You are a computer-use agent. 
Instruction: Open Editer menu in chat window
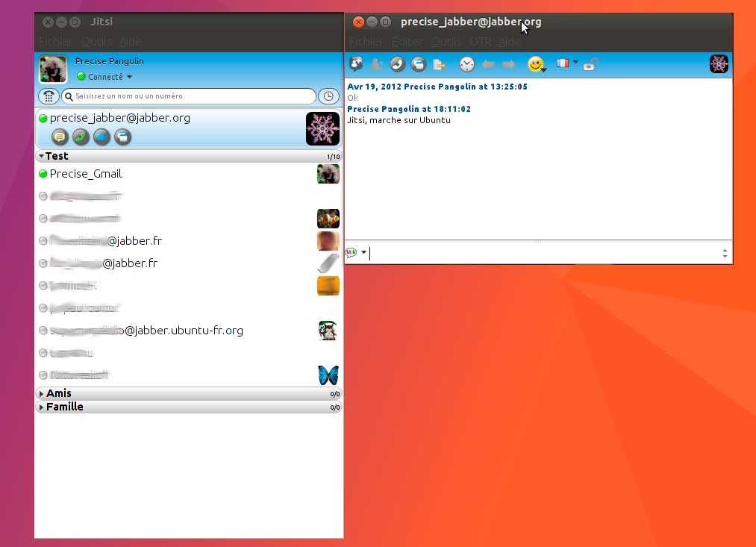pos(407,42)
